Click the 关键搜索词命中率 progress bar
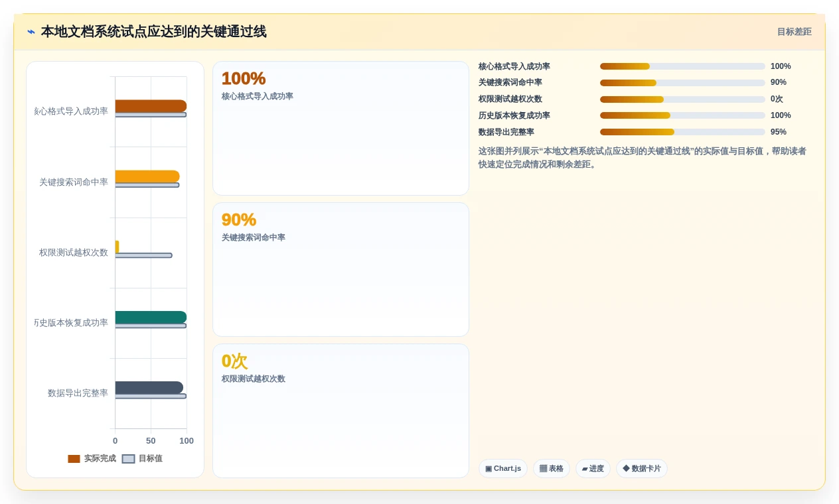The width and height of the screenshot is (839, 504). (x=682, y=83)
